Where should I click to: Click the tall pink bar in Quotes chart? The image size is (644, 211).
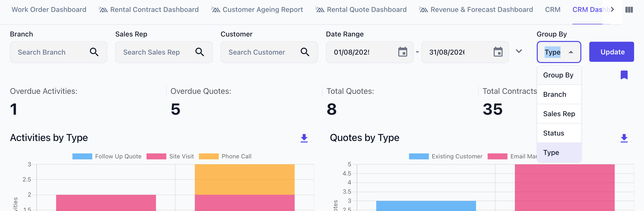[564, 187]
